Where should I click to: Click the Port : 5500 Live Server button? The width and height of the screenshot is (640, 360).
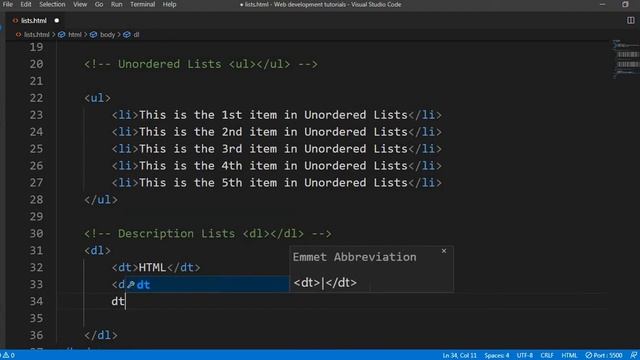(x=604, y=355)
